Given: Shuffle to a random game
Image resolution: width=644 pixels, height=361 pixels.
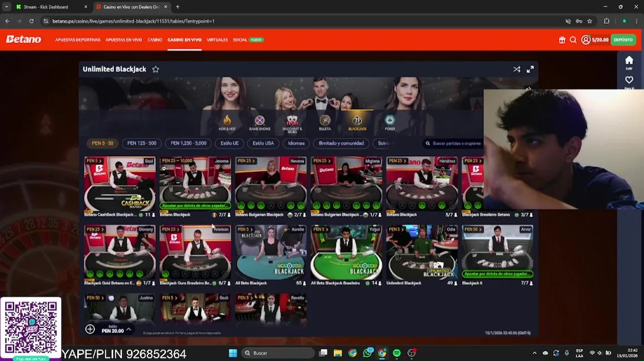Looking at the screenshot, I should pos(517,69).
